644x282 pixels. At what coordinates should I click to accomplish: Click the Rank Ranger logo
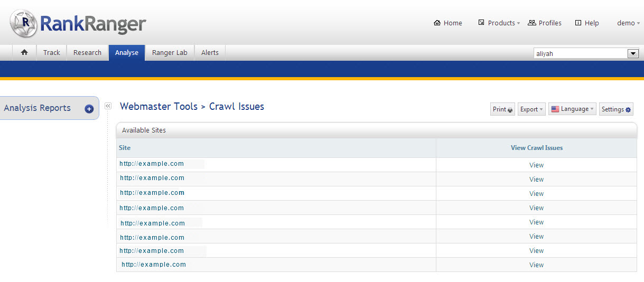[x=78, y=24]
